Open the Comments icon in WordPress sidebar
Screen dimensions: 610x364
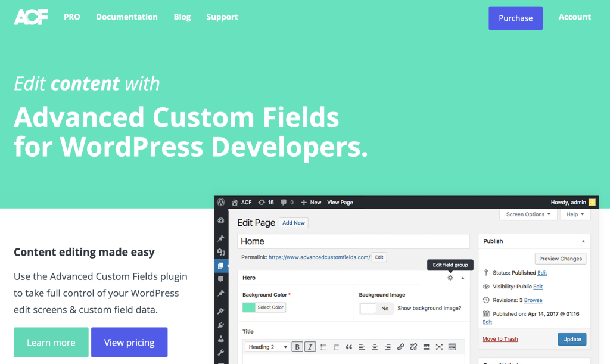pyautogui.click(x=221, y=279)
